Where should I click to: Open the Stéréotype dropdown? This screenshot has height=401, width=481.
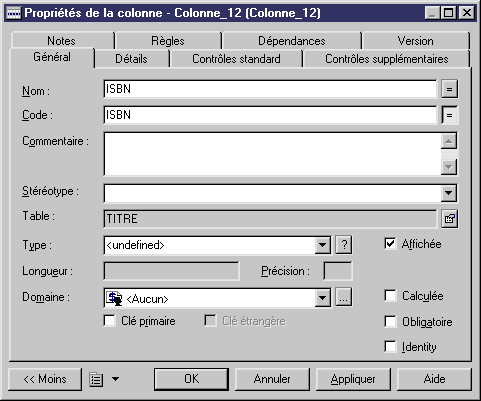point(449,193)
